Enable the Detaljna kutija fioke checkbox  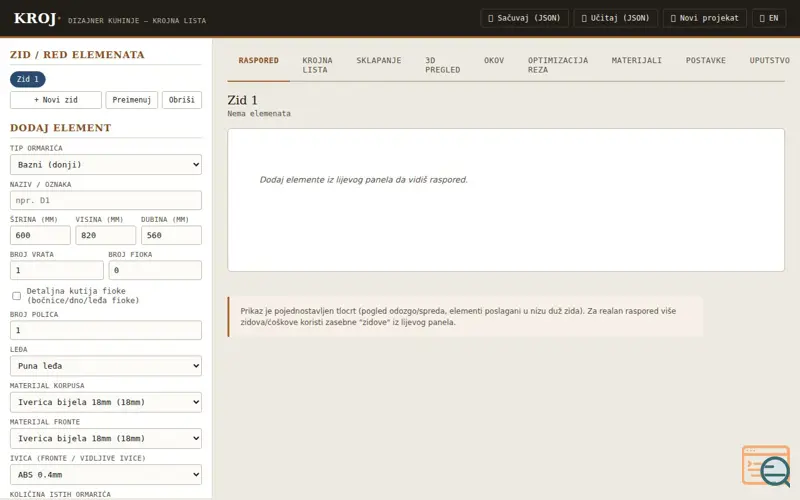16,296
